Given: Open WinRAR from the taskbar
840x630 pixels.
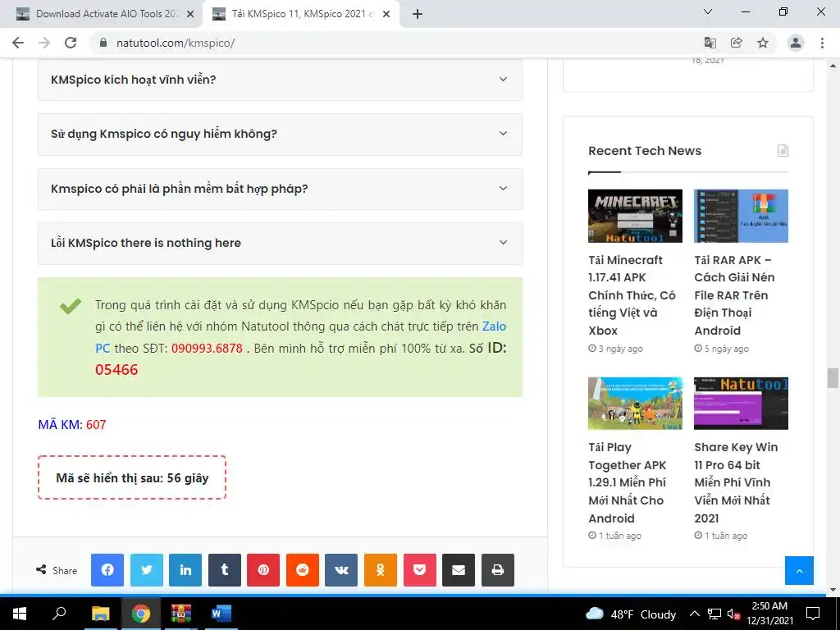Looking at the screenshot, I should pyautogui.click(x=181, y=614).
